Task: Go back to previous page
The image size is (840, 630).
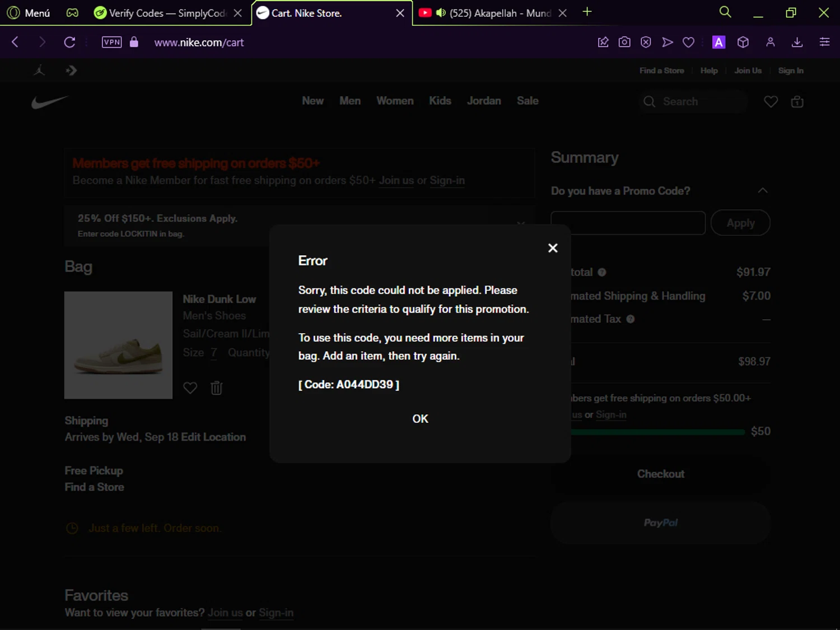Action: [15, 42]
